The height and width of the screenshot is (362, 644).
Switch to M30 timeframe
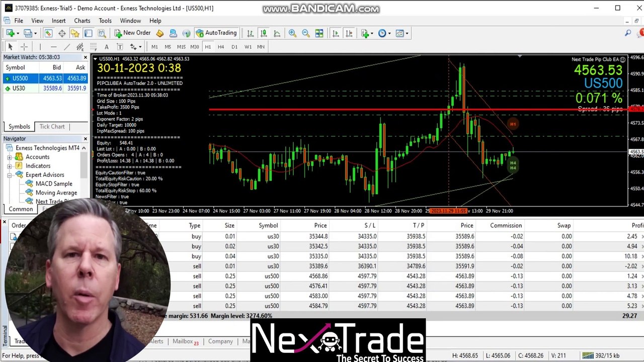tap(195, 47)
